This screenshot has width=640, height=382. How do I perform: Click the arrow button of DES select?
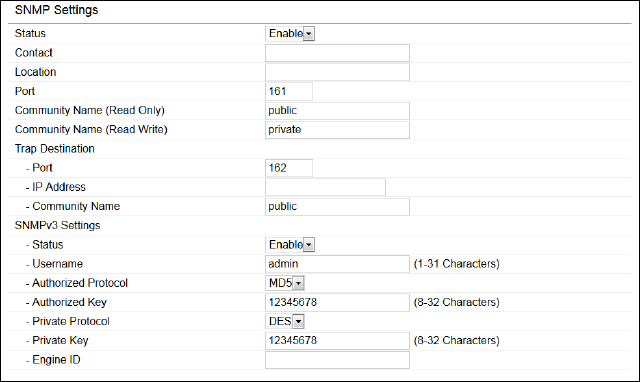coord(299,322)
